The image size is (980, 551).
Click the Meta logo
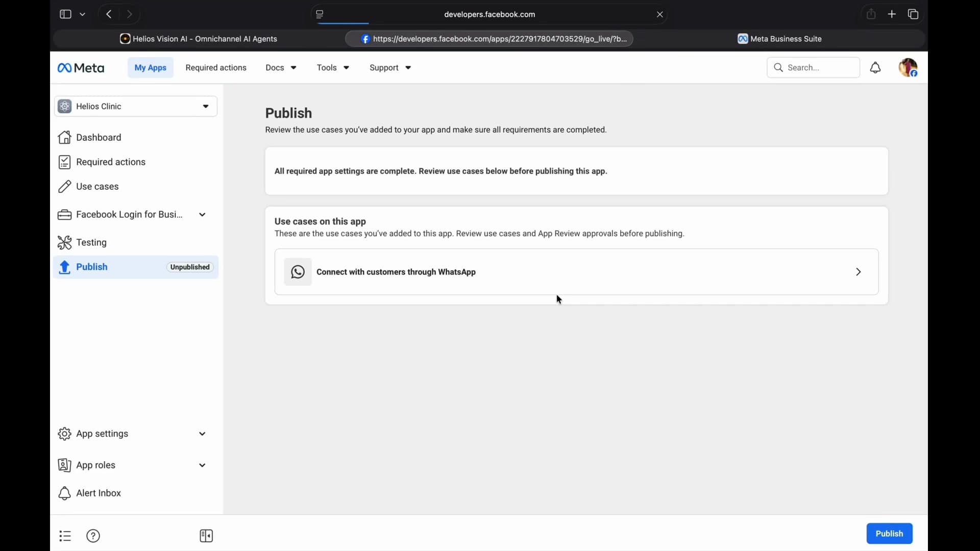coord(81,68)
